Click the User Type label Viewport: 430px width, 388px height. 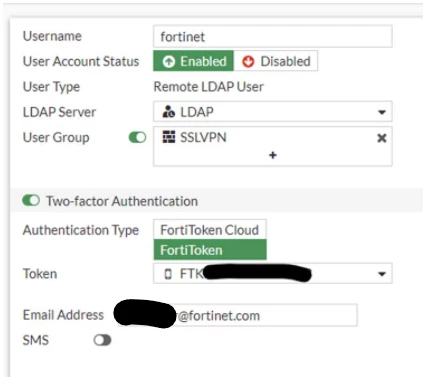pyautogui.click(x=51, y=87)
